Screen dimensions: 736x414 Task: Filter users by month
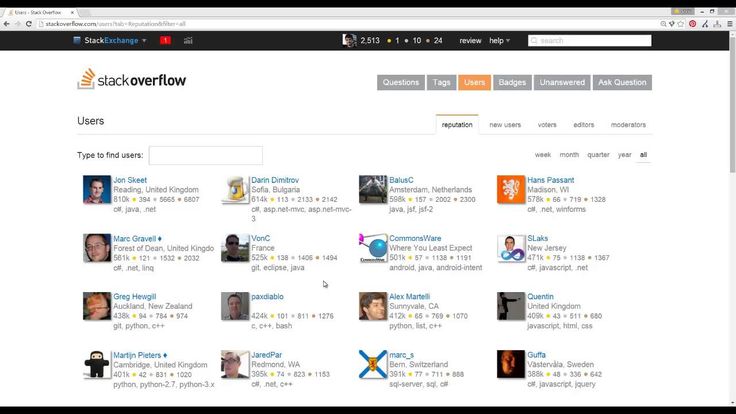pos(569,154)
